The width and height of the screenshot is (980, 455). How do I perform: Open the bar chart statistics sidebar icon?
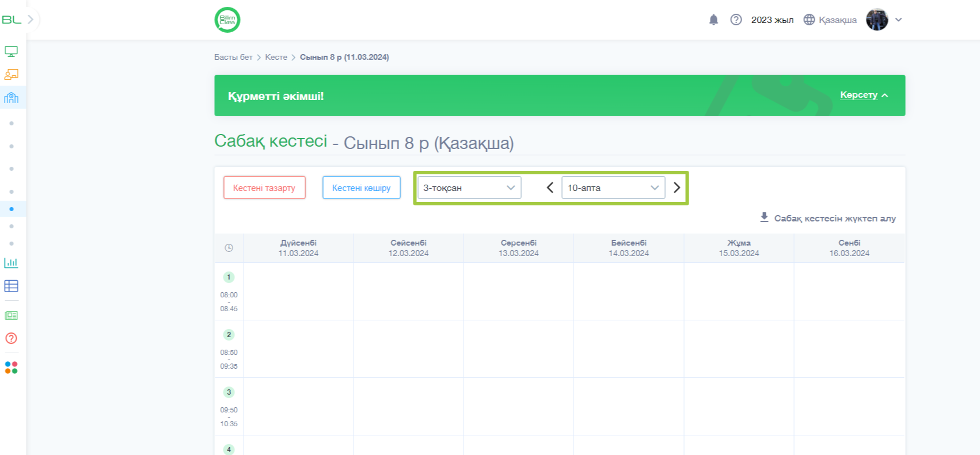pos(11,263)
